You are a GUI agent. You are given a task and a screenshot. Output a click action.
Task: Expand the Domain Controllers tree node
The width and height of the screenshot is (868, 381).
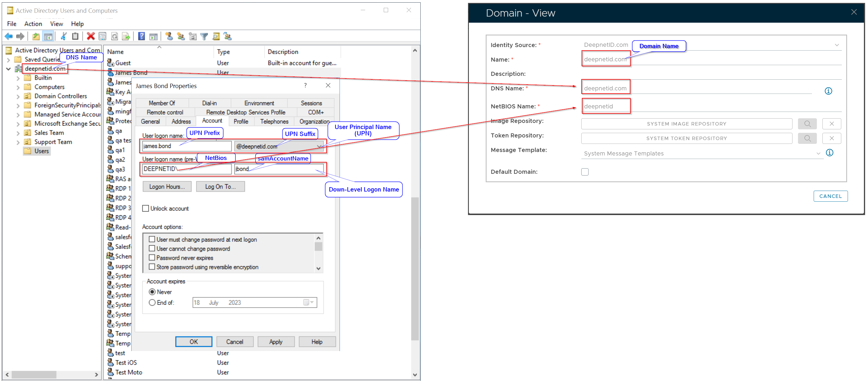18,96
